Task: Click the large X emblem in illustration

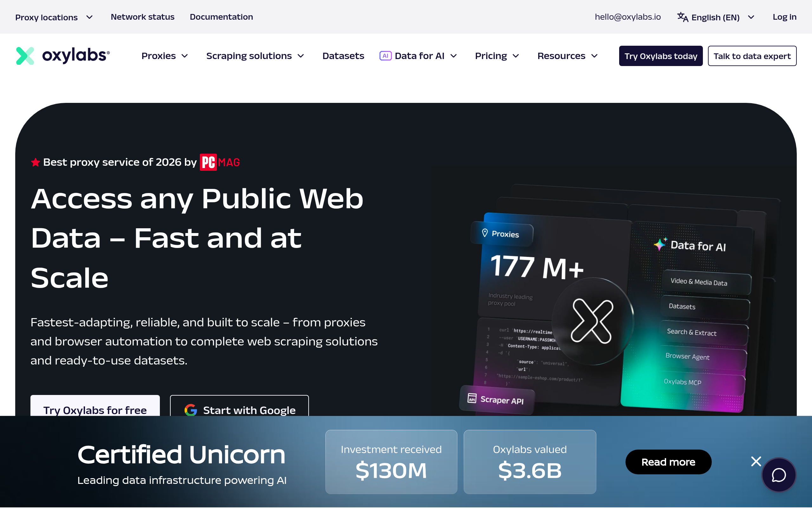Action: coord(592,321)
